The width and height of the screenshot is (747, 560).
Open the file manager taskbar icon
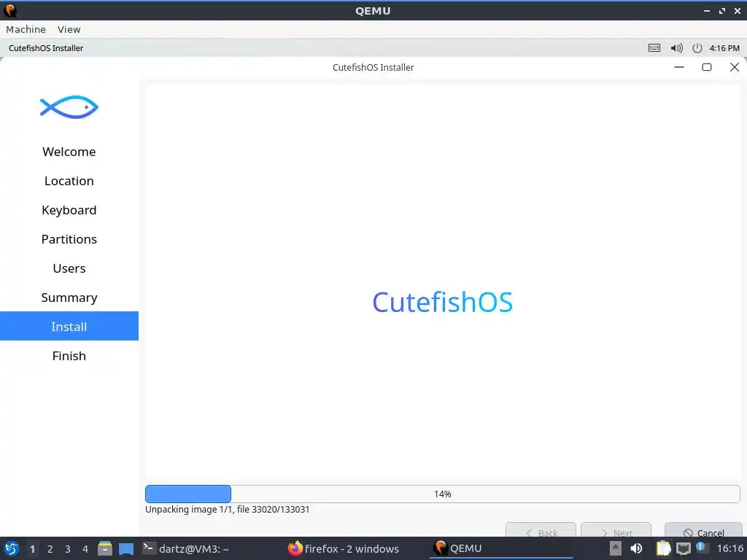(x=105, y=548)
